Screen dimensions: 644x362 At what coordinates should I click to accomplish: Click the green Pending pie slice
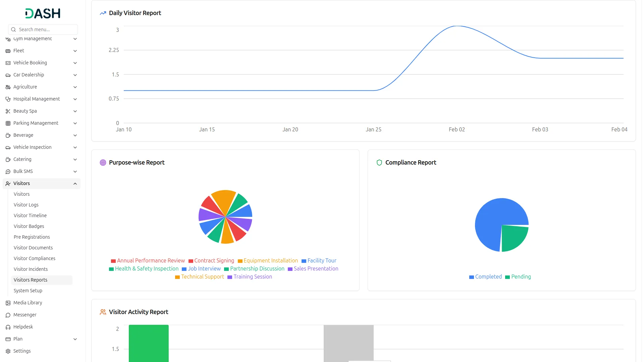point(513,237)
